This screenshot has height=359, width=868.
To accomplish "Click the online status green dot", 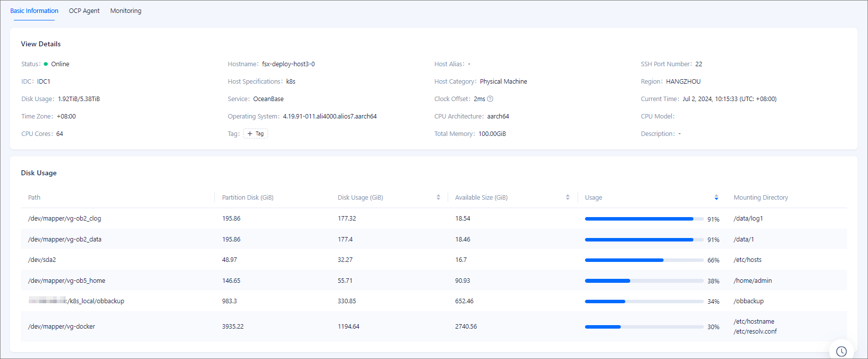I will point(46,64).
